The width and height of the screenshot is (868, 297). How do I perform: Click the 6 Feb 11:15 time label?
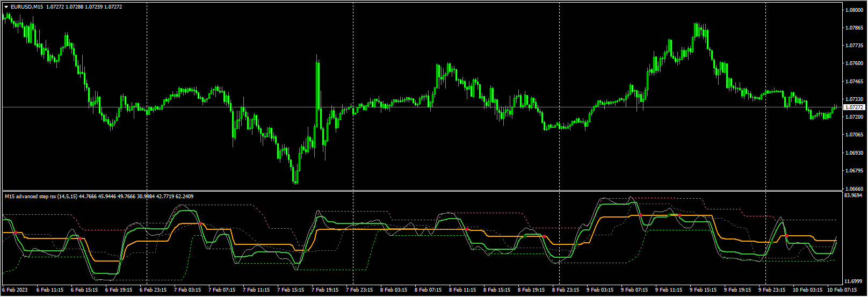pyautogui.click(x=50, y=290)
